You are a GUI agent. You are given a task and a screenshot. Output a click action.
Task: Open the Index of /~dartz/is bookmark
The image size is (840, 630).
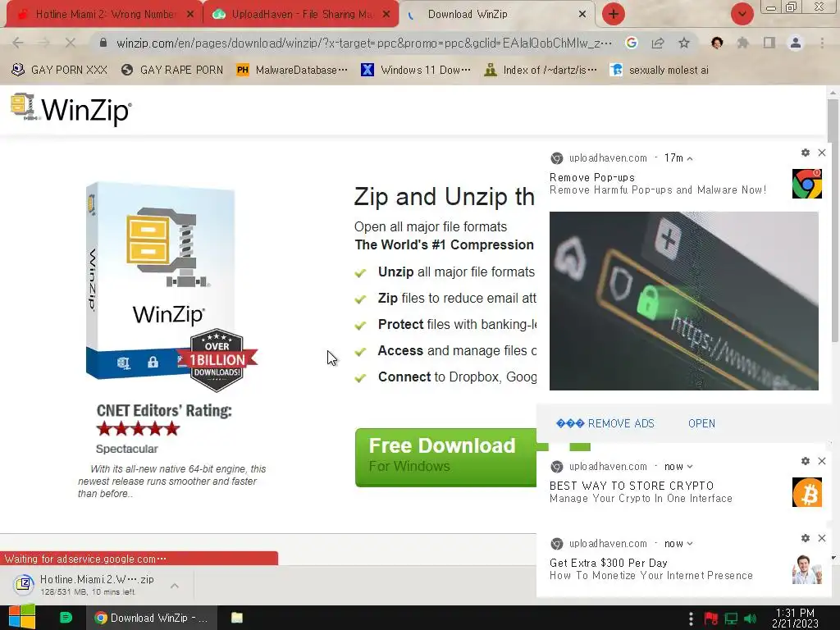point(540,70)
